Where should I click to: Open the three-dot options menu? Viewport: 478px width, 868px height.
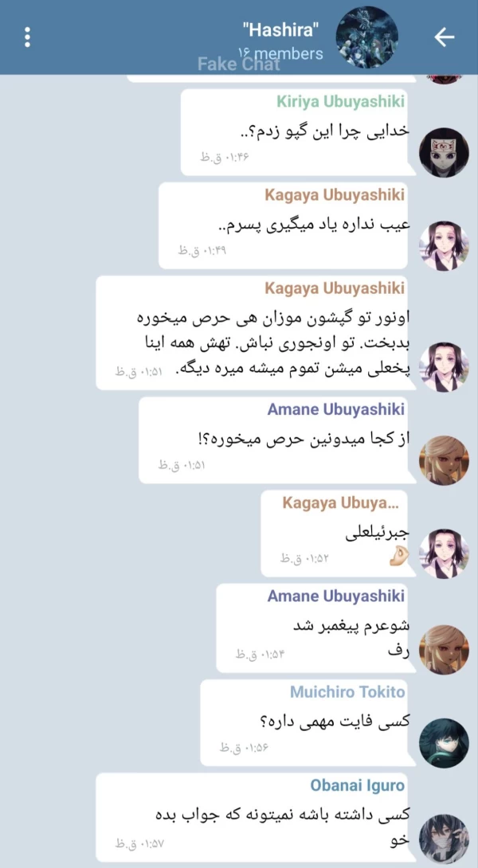tap(27, 37)
